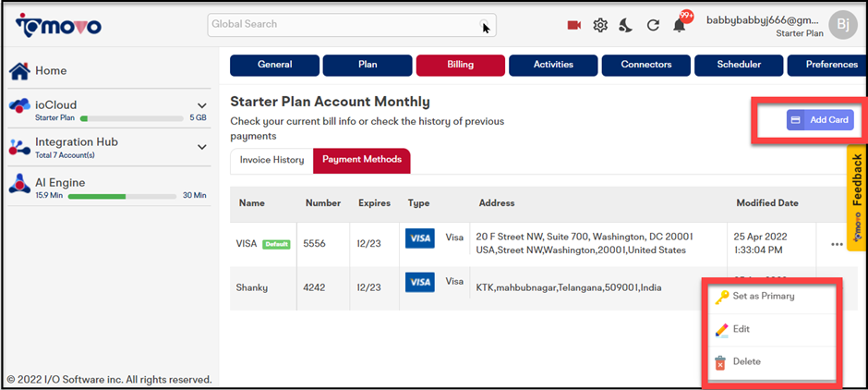This screenshot has width=868, height=390.
Task: Click the Washington DC address cell
Action: [x=584, y=244]
